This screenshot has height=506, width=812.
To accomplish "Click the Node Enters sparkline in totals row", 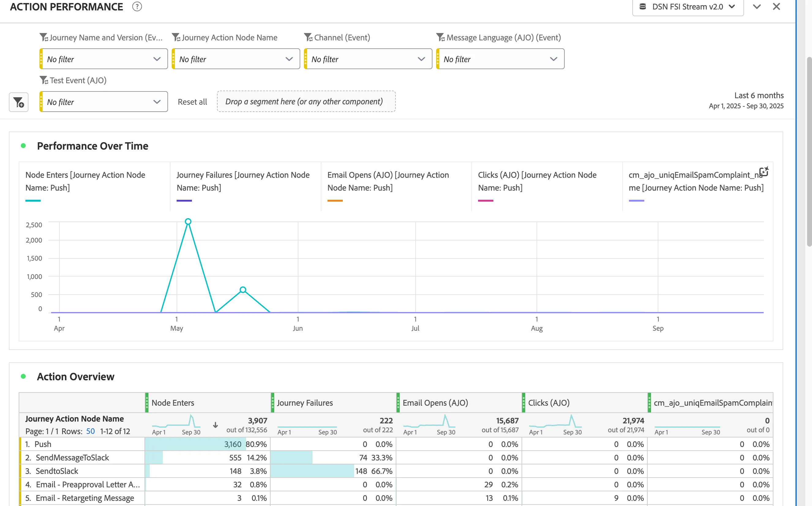I will pos(176,421).
